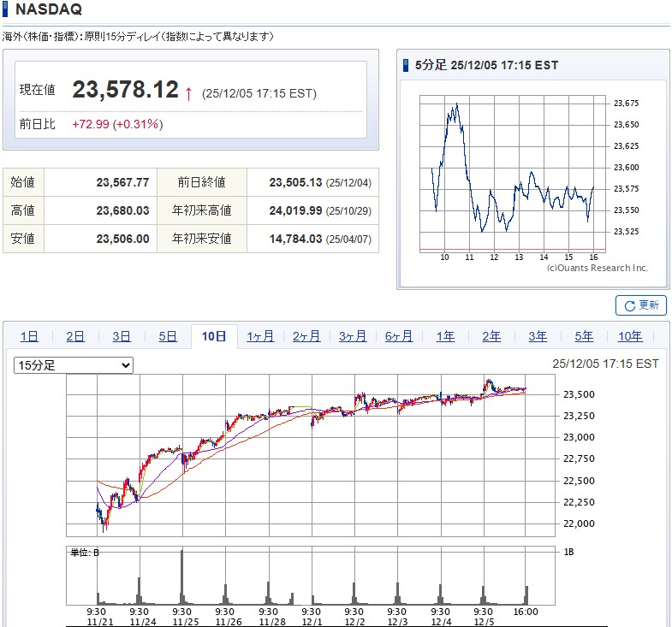Switch to the 2日 chart tab
Screen dimensions: 672x627
click(x=75, y=336)
